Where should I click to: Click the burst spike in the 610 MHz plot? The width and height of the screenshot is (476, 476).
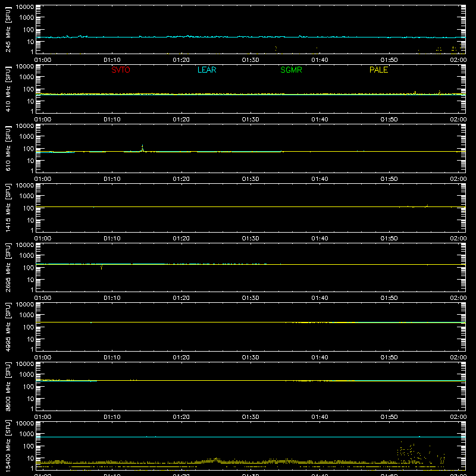coord(142,148)
